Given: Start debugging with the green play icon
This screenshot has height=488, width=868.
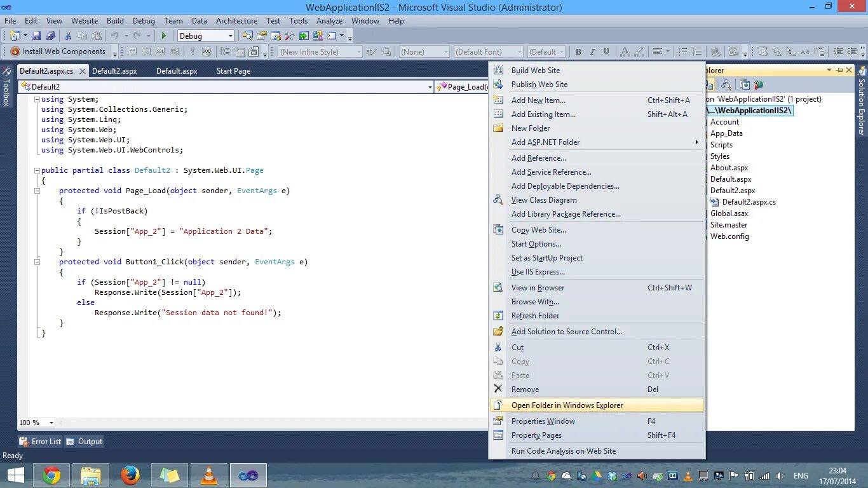Looking at the screenshot, I should [164, 36].
